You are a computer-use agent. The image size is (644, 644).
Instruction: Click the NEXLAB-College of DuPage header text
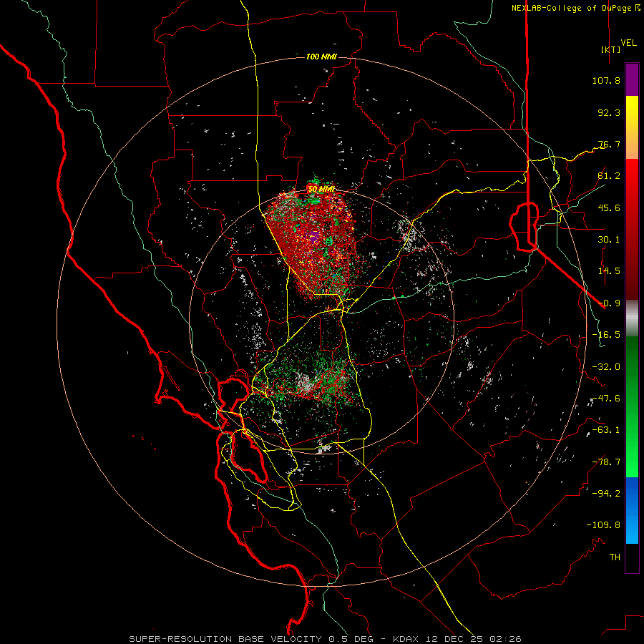(575, 8)
